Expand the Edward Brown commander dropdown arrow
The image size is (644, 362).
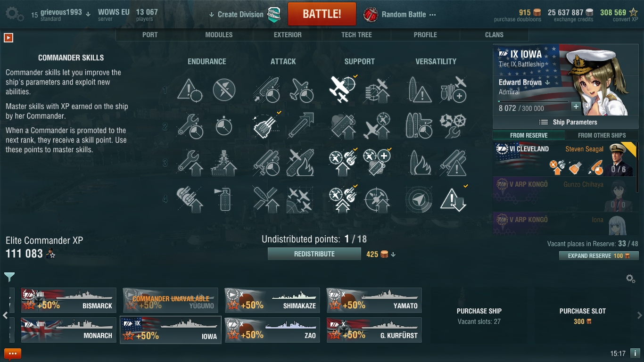548,82
